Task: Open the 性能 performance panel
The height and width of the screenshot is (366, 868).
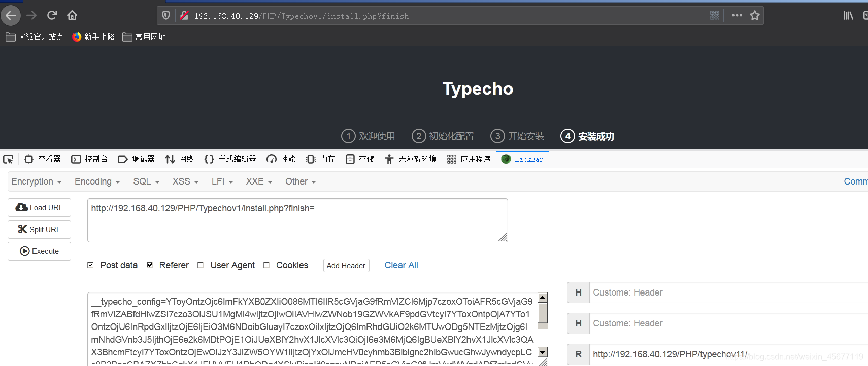Action: (x=281, y=159)
